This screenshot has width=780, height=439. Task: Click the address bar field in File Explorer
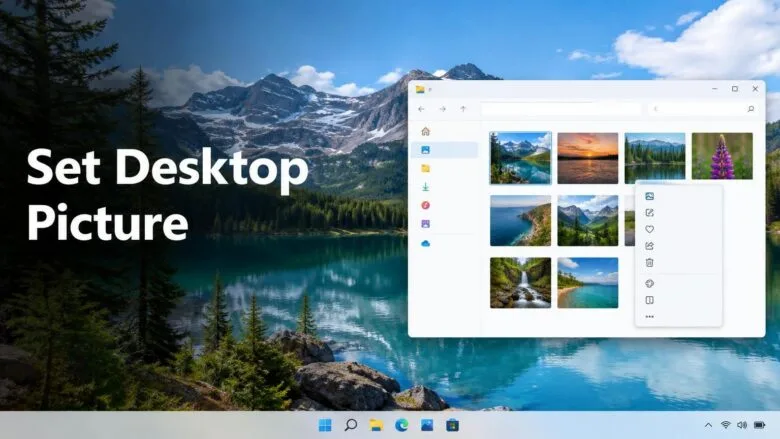[561, 109]
